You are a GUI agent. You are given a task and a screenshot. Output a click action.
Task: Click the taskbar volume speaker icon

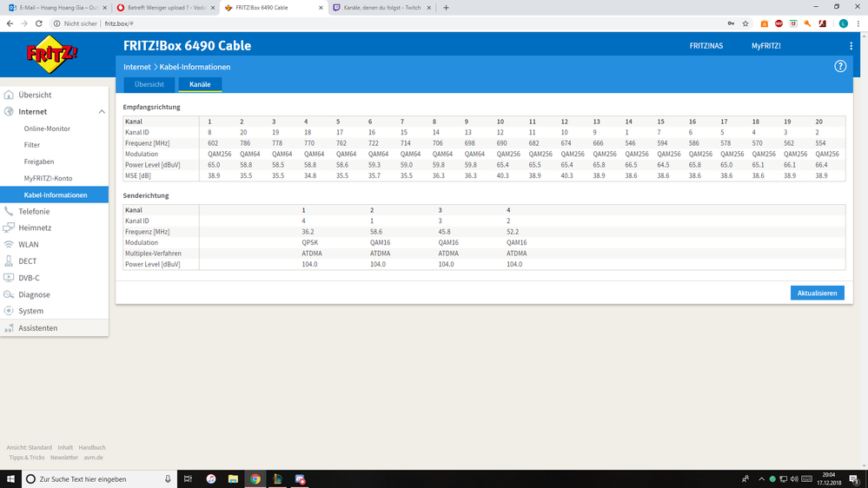click(x=794, y=478)
